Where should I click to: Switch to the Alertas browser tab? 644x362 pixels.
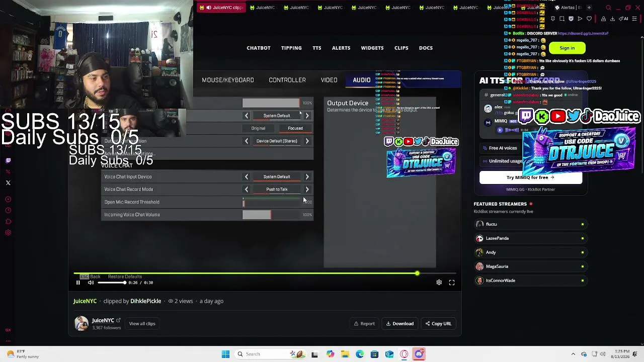pos(568,8)
